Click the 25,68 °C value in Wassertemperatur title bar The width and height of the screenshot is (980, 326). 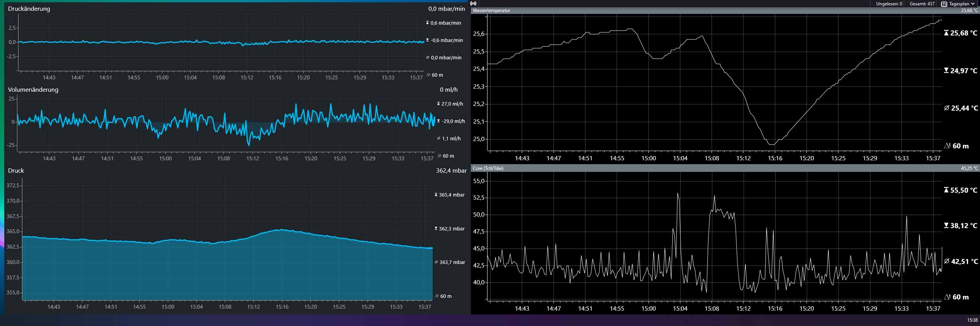click(970, 10)
